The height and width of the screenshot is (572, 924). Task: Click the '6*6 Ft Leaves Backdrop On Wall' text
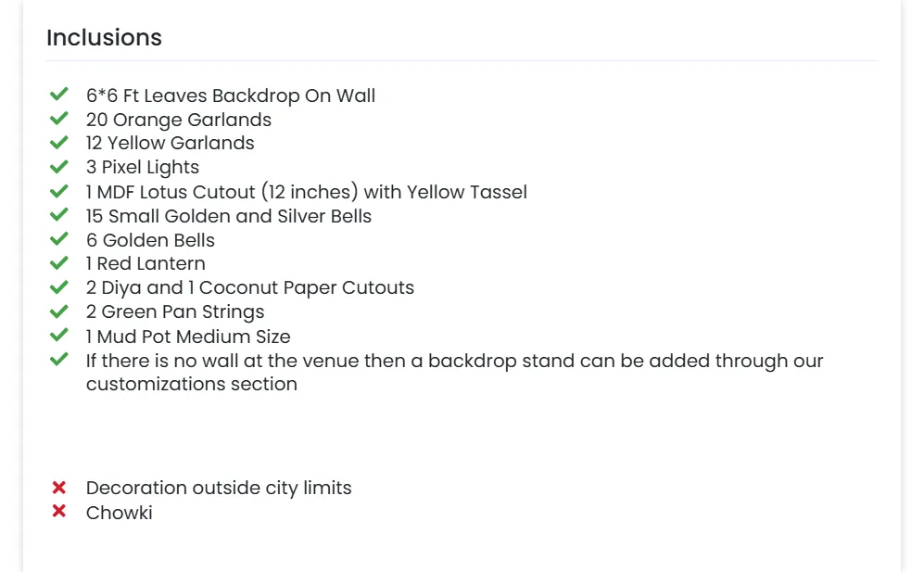point(231,95)
